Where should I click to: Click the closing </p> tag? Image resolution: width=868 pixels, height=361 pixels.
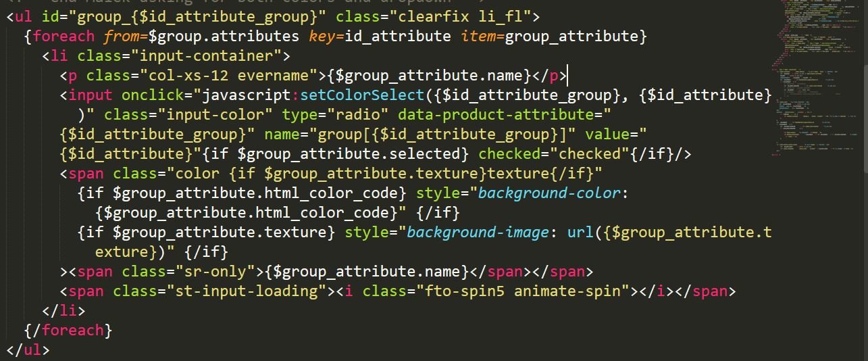(x=549, y=75)
